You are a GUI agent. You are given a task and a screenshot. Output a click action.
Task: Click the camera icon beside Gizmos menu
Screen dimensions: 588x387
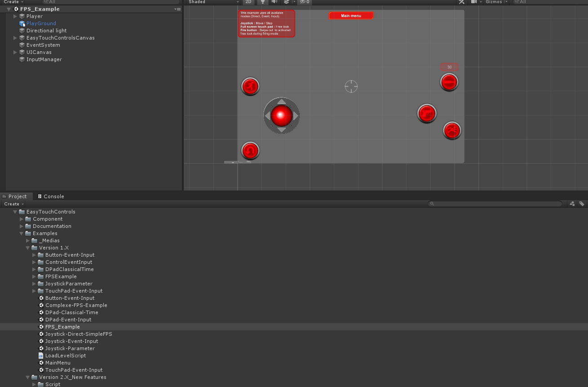point(474,2)
